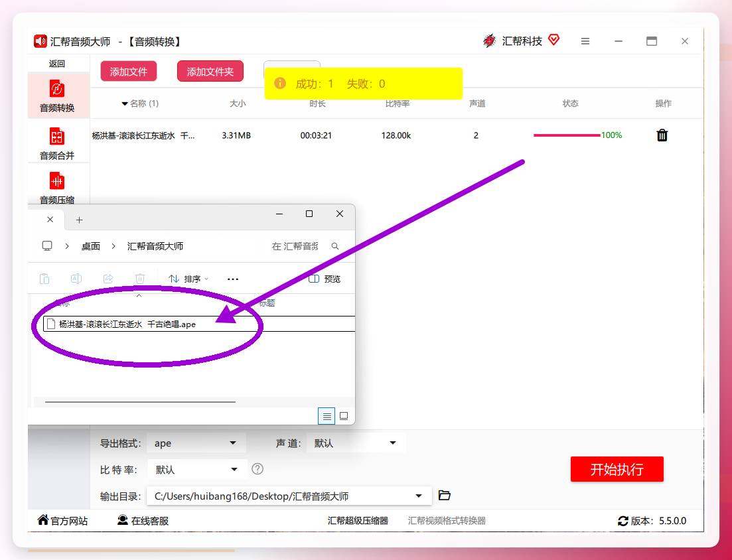This screenshot has height=560, width=732.
Task: Click the 添加文件 button
Action: [128, 72]
